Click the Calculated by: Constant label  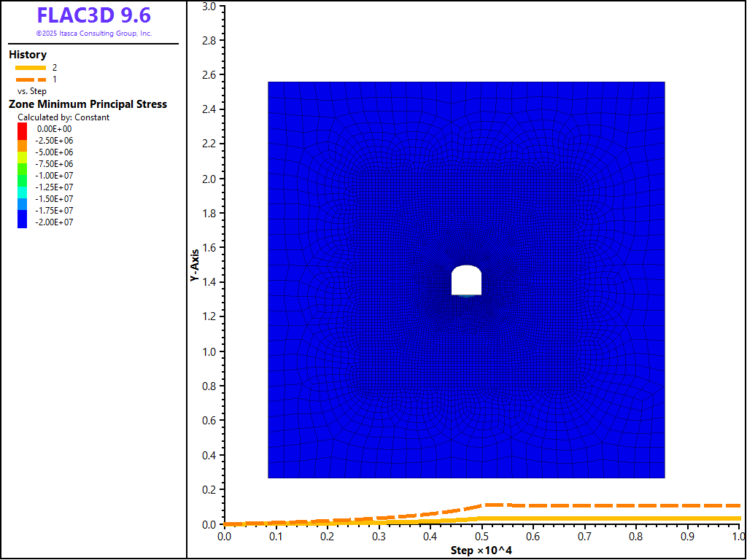tap(63, 117)
